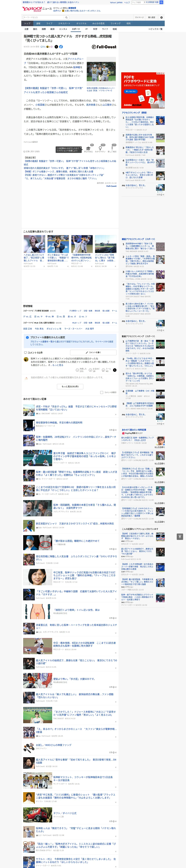186x868 pixels.
Task: Click the 購入履歴 button
Action: (x=152, y=17)
